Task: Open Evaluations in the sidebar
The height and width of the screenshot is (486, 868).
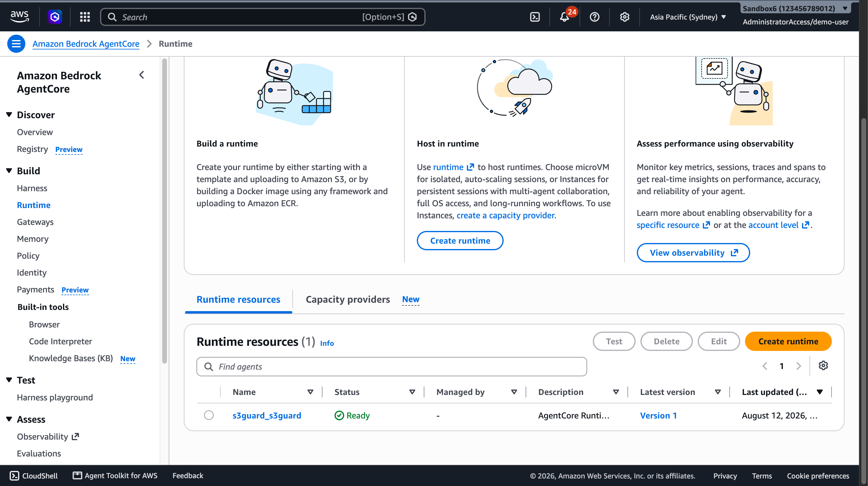Action: coord(39,453)
